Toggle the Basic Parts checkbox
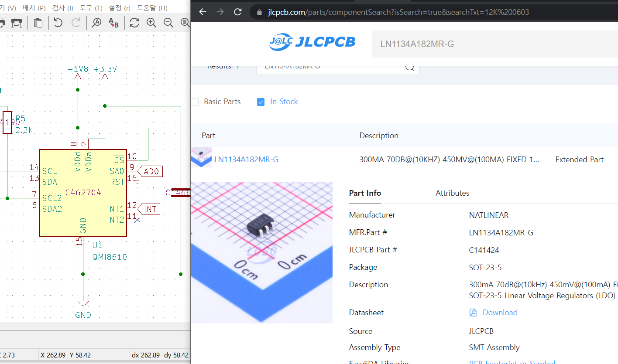Screen dimensions: 618x364 [x=195, y=102]
